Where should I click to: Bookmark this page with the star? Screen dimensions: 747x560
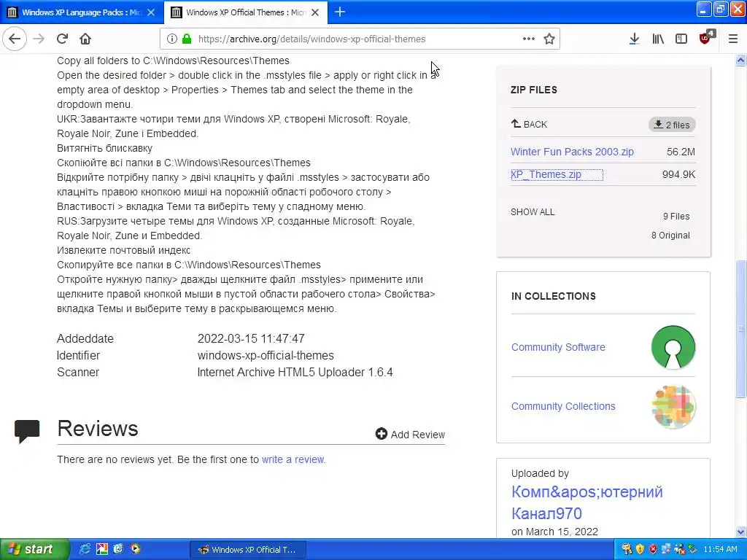pyautogui.click(x=549, y=39)
